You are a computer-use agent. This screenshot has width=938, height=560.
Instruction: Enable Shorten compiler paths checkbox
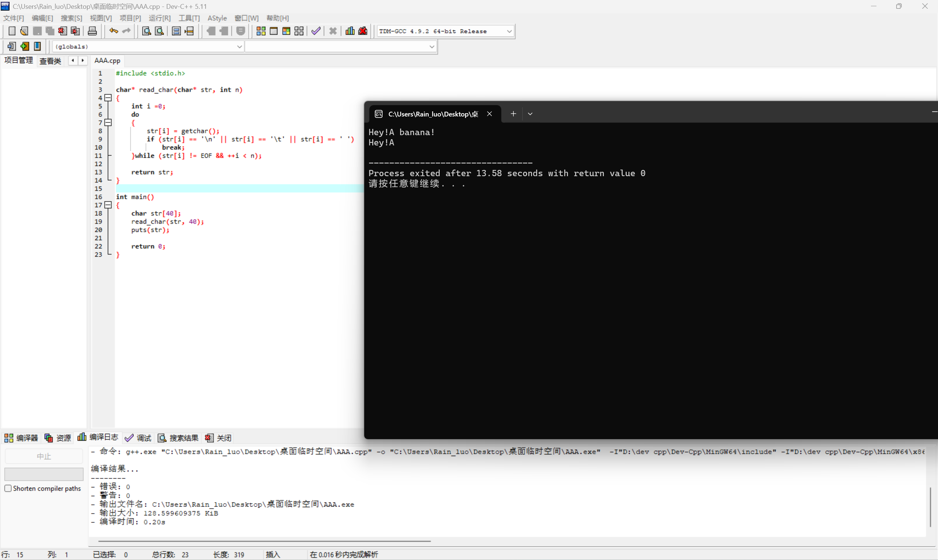click(x=8, y=488)
